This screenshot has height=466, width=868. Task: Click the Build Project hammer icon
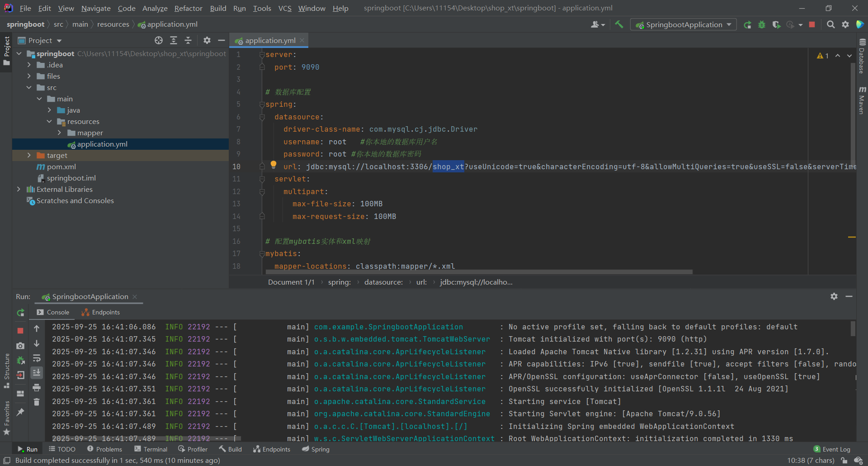619,24
